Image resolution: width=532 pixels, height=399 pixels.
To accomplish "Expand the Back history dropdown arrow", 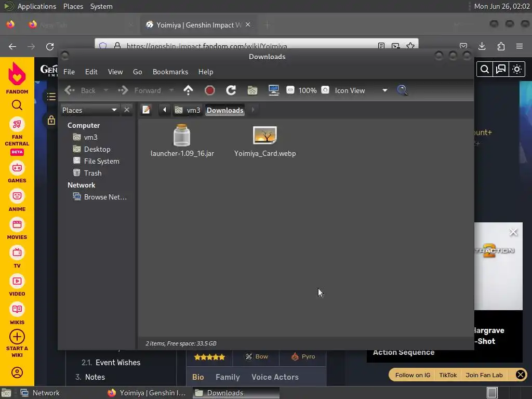I will 106,90.
